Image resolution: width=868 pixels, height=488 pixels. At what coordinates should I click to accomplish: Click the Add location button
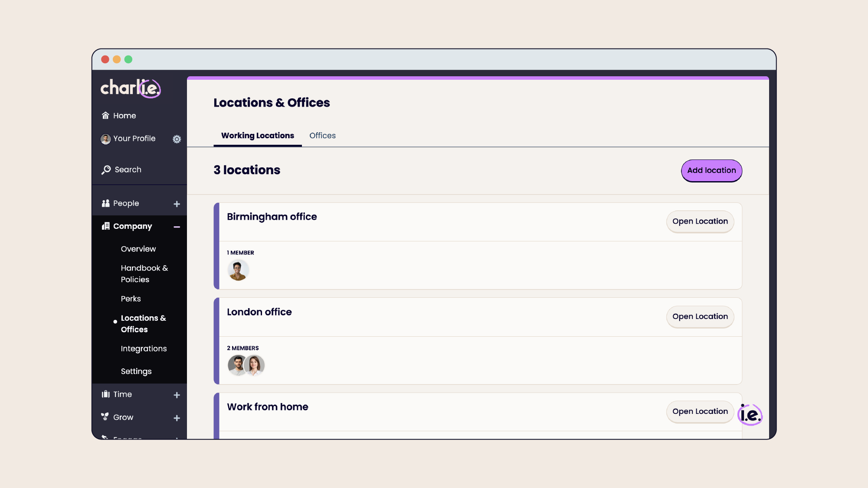click(x=711, y=170)
